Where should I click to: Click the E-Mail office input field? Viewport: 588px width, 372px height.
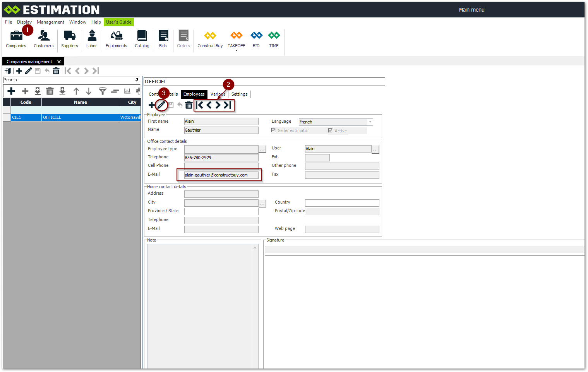click(221, 175)
